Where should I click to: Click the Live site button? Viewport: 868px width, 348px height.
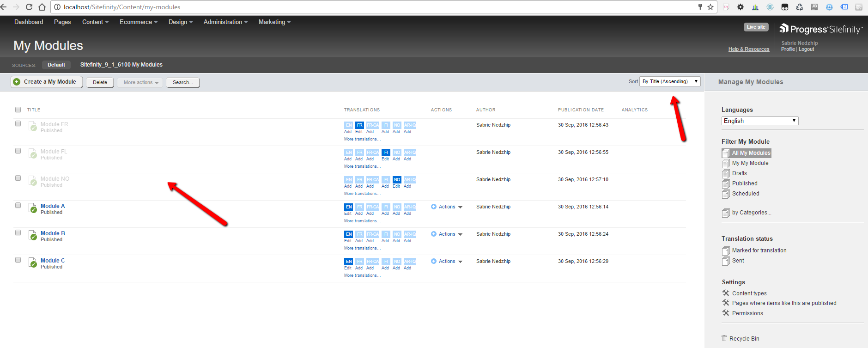click(756, 27)
